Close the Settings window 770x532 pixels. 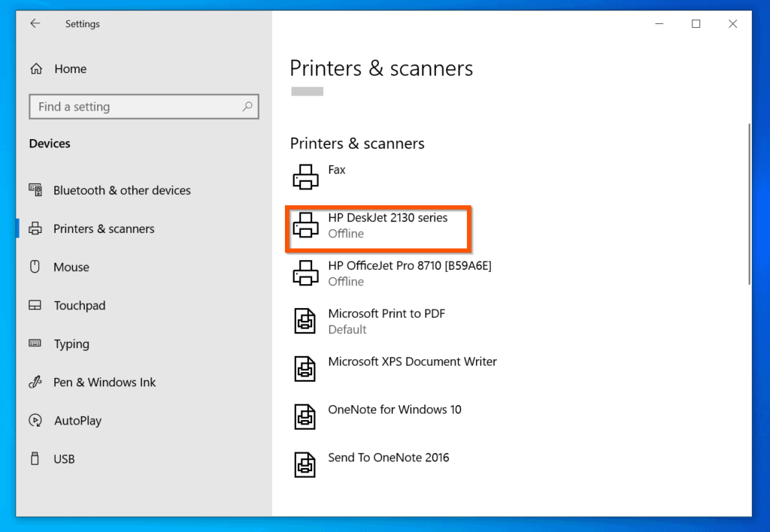[x=732, y=23]
